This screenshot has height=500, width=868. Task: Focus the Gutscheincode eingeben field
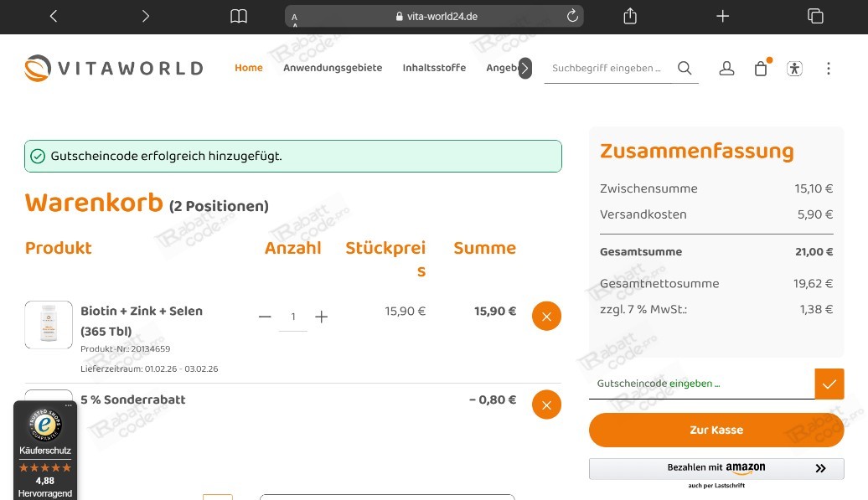click(x=700, y=384)
